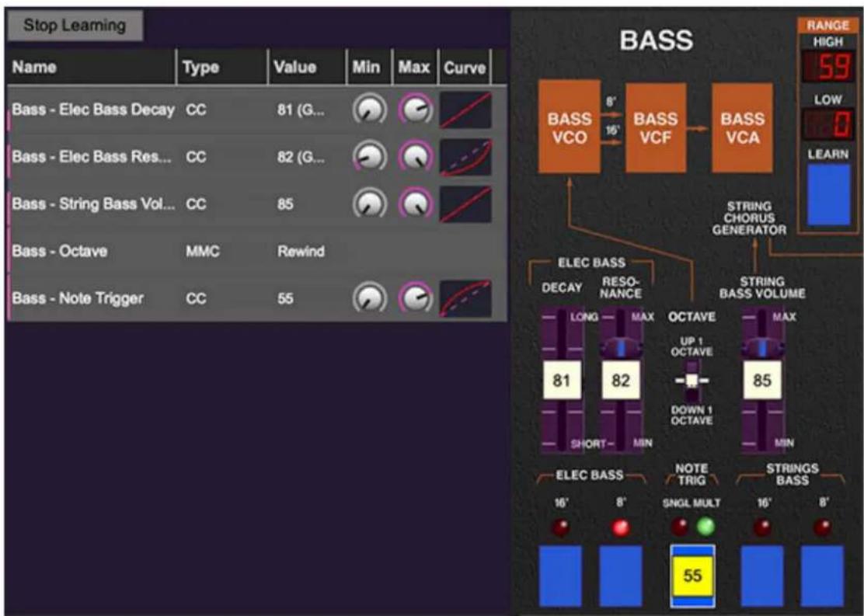Toggle the Strings Bass 8' blue button
This screenshot has width=864, height=616.
point(822,576)
